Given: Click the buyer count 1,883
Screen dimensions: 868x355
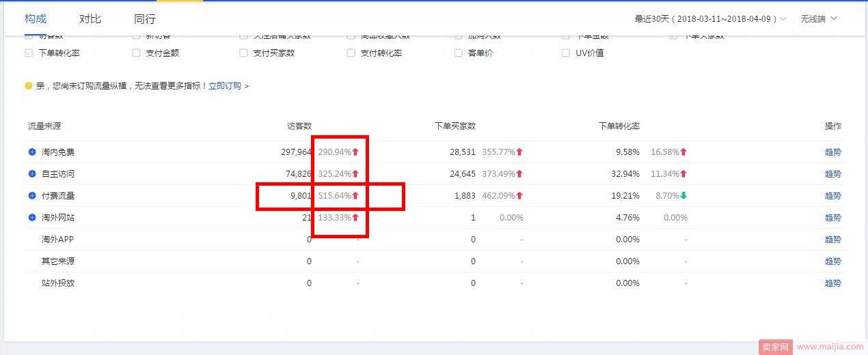Looking at the screenshot, I should (x=465, y=196).
